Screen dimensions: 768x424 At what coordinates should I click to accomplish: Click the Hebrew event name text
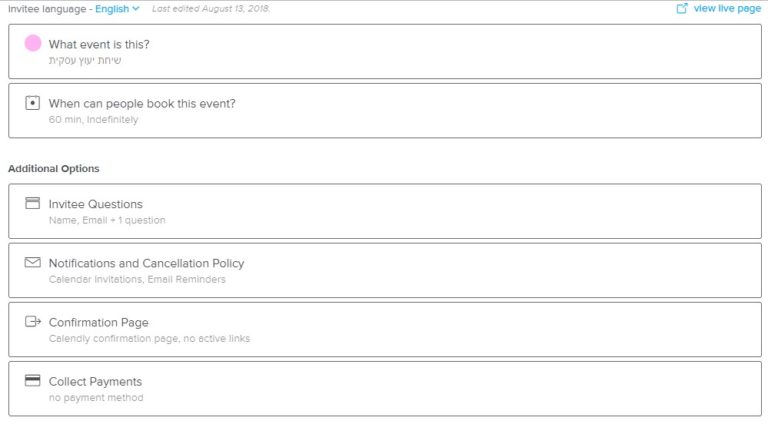pos(85,60)
